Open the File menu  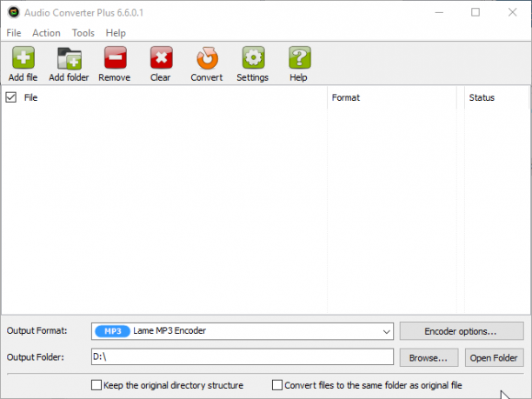point(14,33)
